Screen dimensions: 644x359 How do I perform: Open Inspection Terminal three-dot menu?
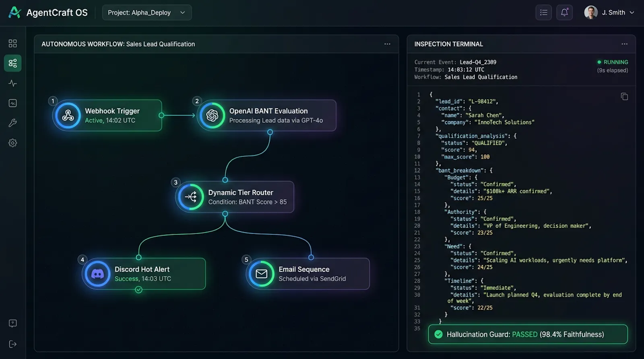pyautogui.click(x=624, y=44)
